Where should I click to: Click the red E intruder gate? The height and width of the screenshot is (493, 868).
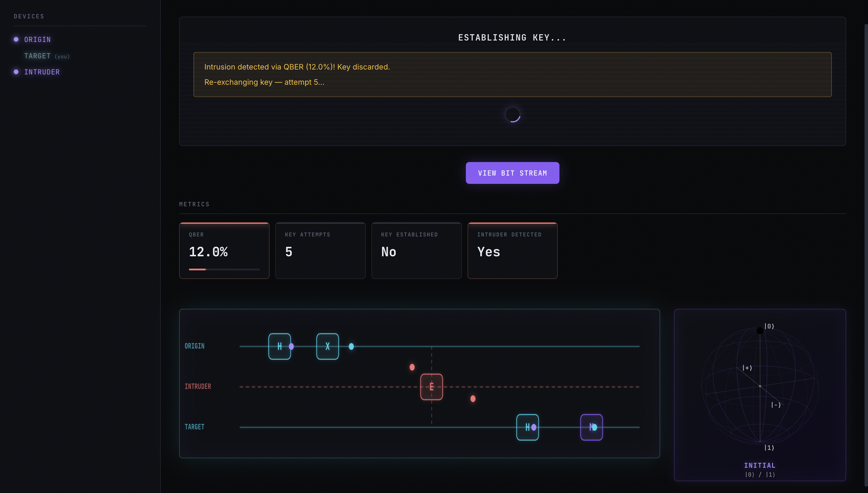[x=431, y=387]
